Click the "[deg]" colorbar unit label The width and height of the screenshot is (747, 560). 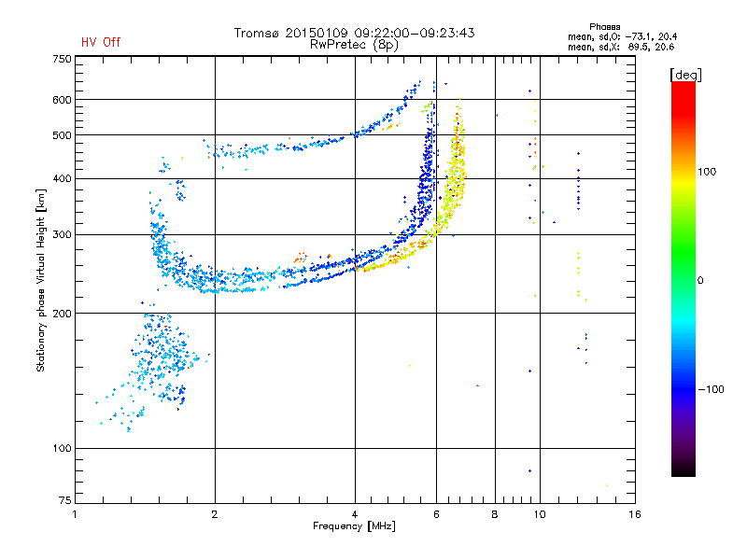coord(685,75)
